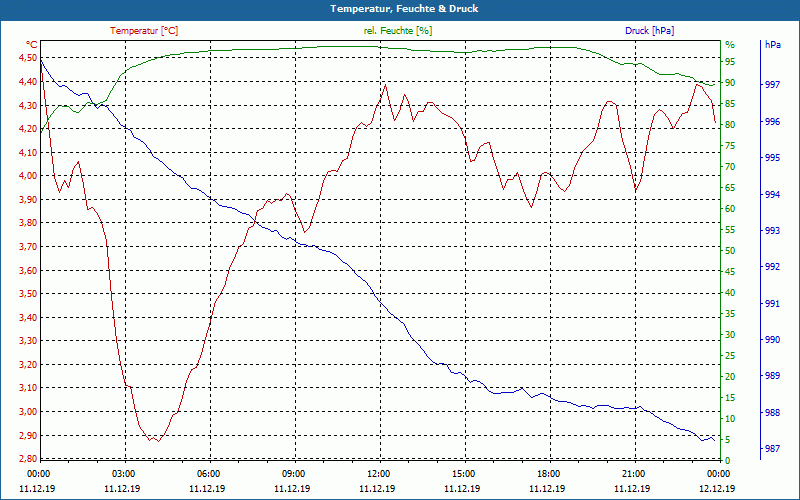Click the pressure axis value '990'

tap(772, 339)
